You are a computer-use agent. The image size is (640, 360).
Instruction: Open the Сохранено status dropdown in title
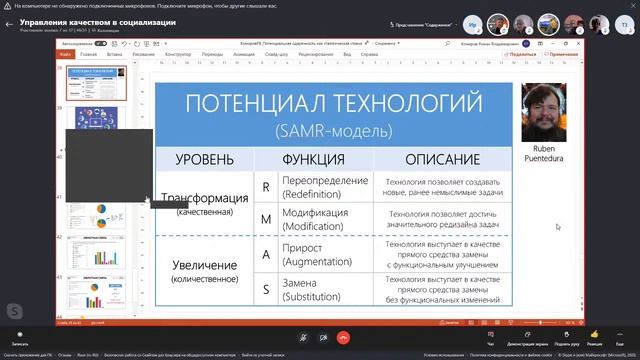point(387,43)
